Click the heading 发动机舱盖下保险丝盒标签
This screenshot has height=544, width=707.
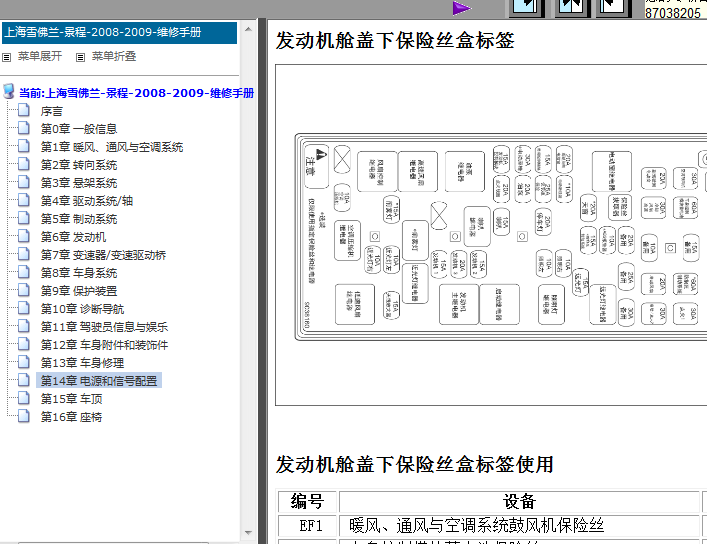395,40
